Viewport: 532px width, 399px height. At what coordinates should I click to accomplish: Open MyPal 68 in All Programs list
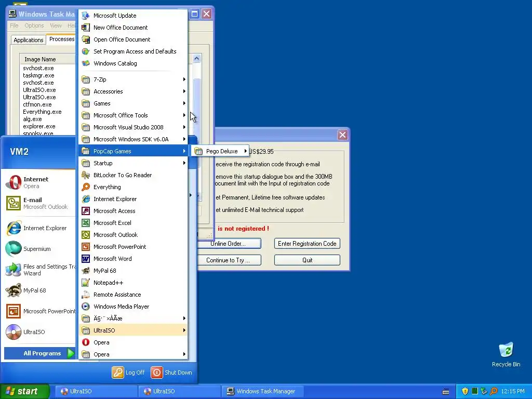[134, 271]
